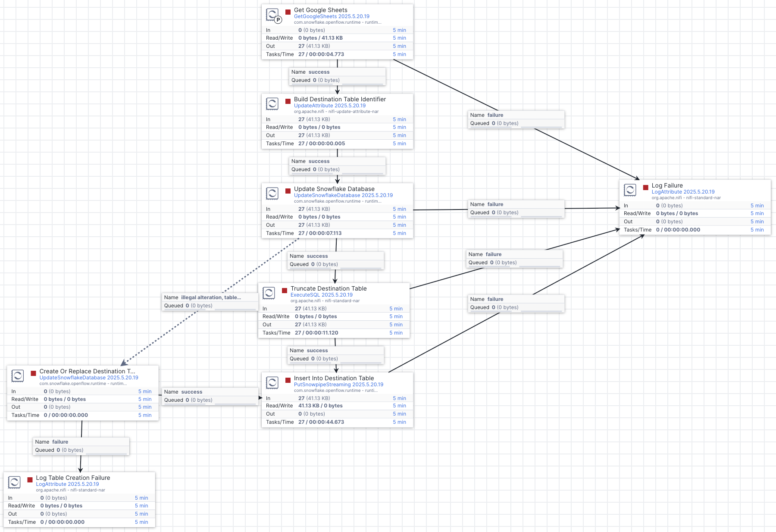This screenshot has height=532, width=776.
Task: Open the GetGoogleSheets 2025.5.20.19 version link
Action: 331,16
